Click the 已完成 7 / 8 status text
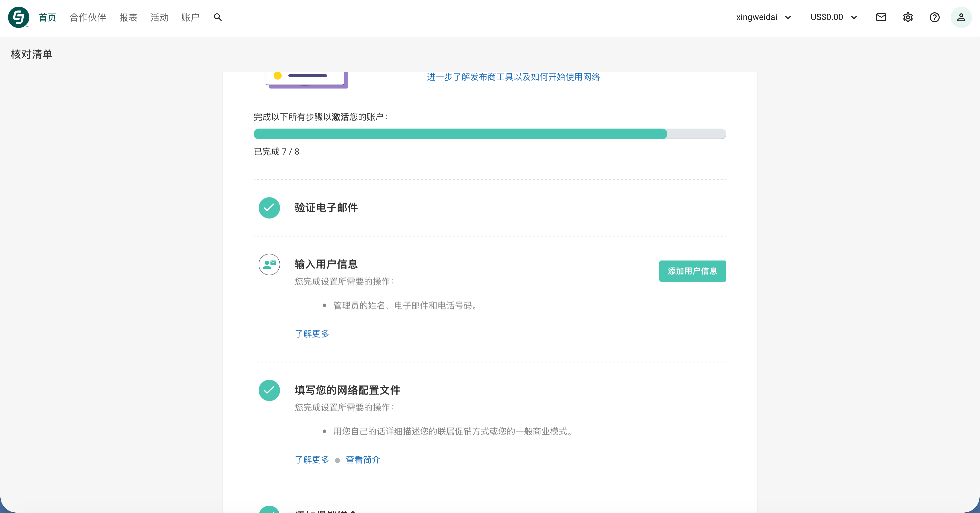 coord(277,152)
